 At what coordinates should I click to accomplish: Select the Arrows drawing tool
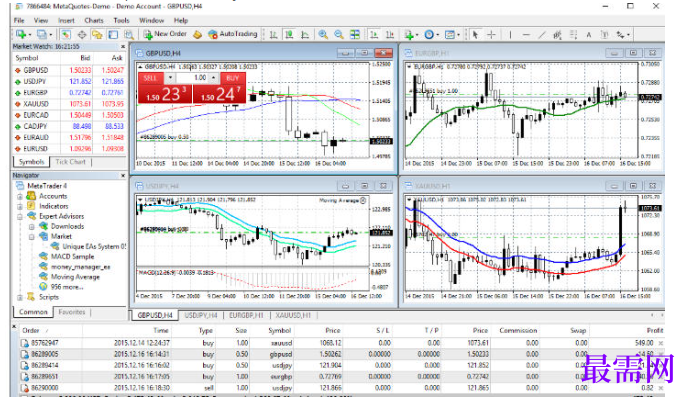pyautogui.click(x=621, y=34)
